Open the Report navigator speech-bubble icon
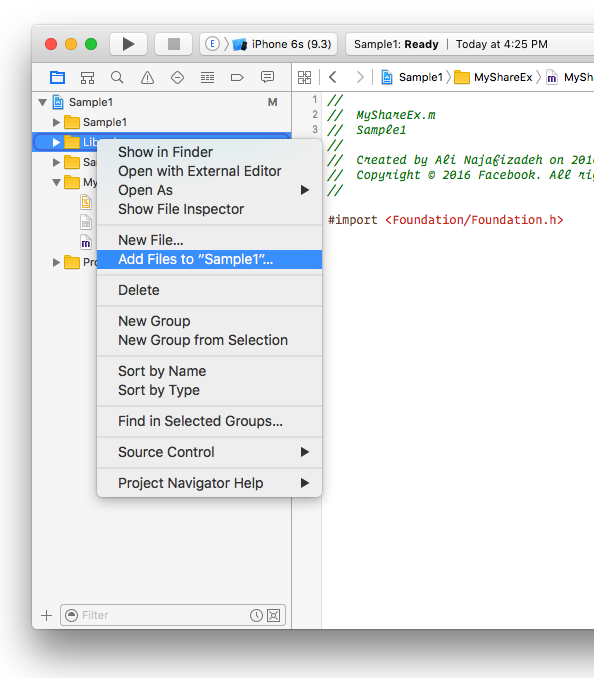The image size is (594, 678). tap(267, 77)
